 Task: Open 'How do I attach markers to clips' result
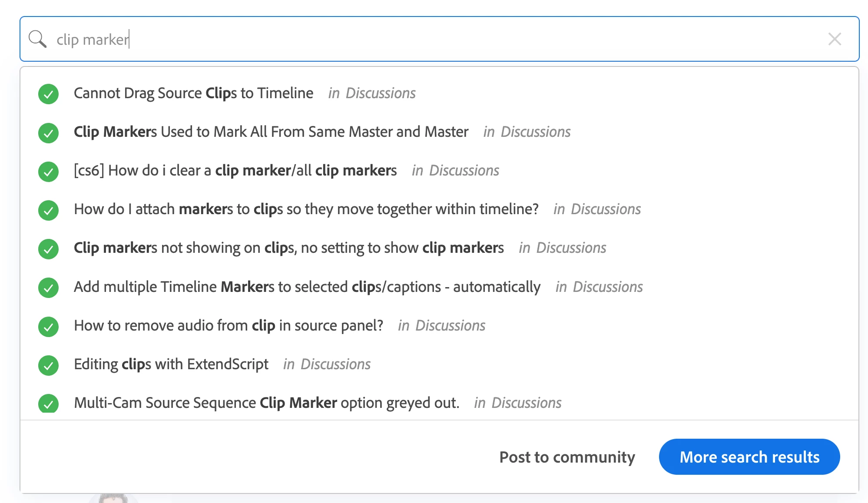point(306,209)
